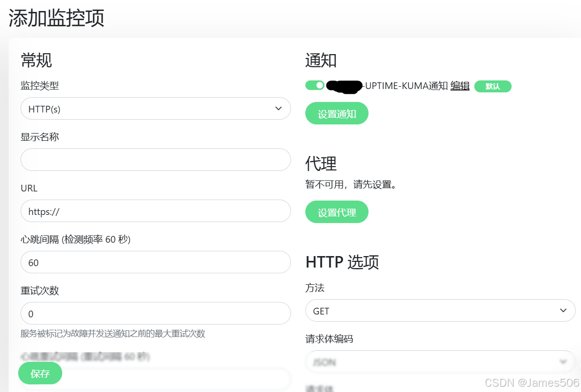
Task: Click into the URL field showing https://
Action: click(156, 211)
